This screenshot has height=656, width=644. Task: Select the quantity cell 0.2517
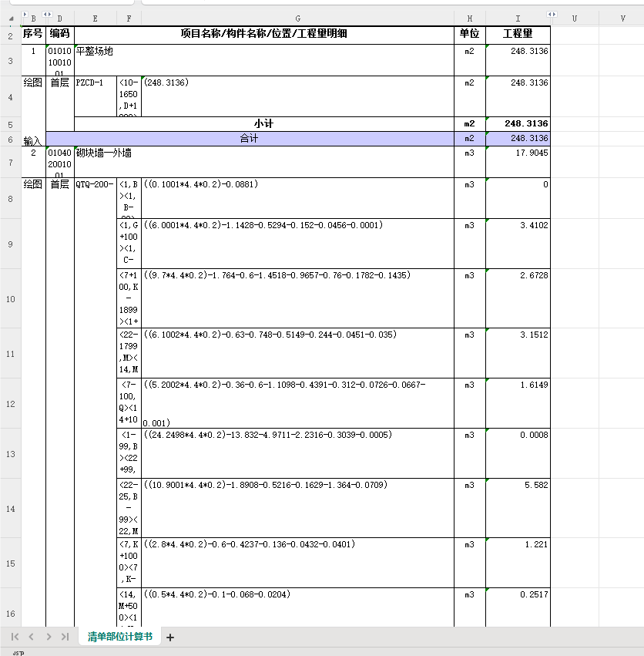point(518,607)
